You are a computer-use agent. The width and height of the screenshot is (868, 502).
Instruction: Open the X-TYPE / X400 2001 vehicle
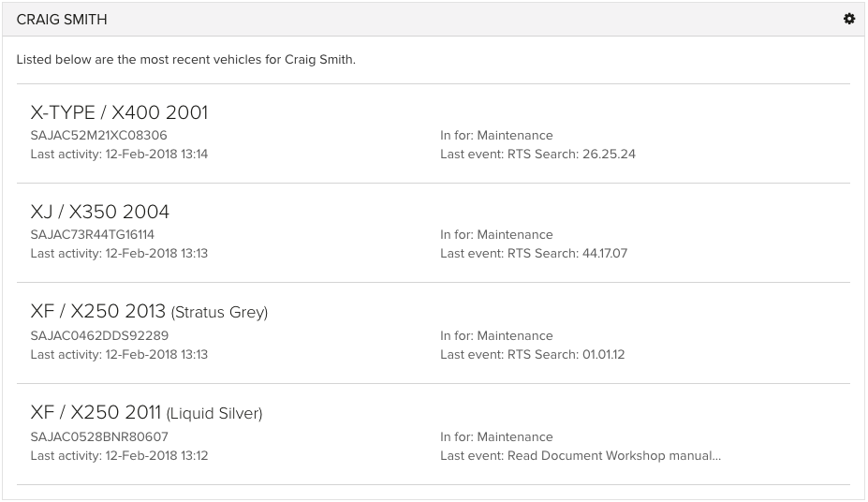point(119,112)
